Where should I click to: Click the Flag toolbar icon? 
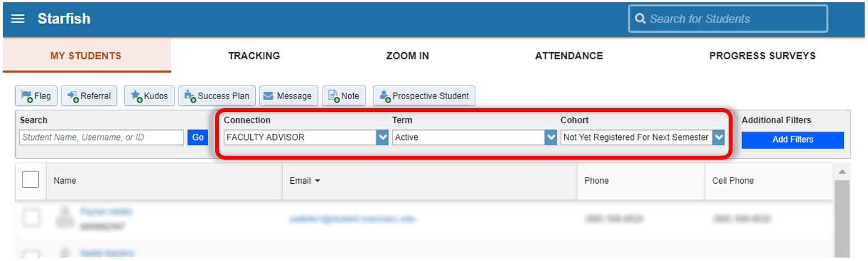(x=27, y=96)
